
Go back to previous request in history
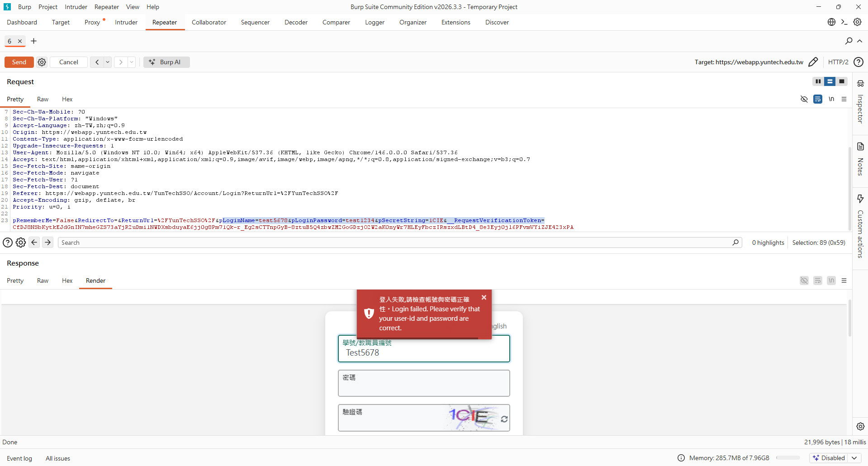[97, 62]
